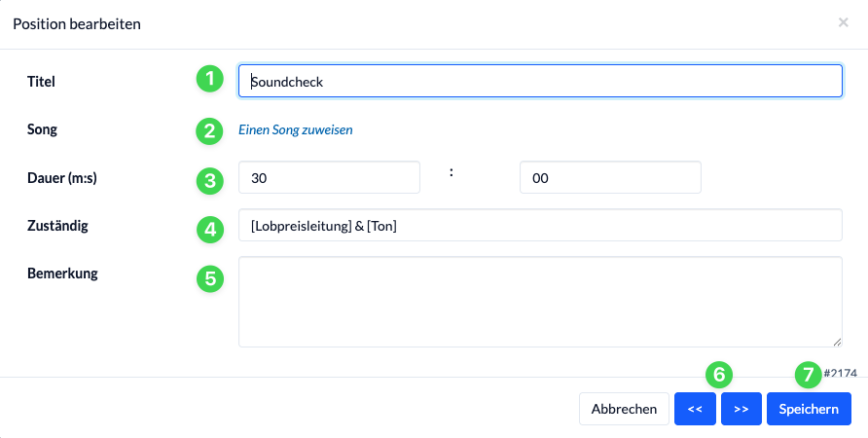
Task: Select the seconds field showing 00
Action: pyautogui.click(x=610, y=177)
